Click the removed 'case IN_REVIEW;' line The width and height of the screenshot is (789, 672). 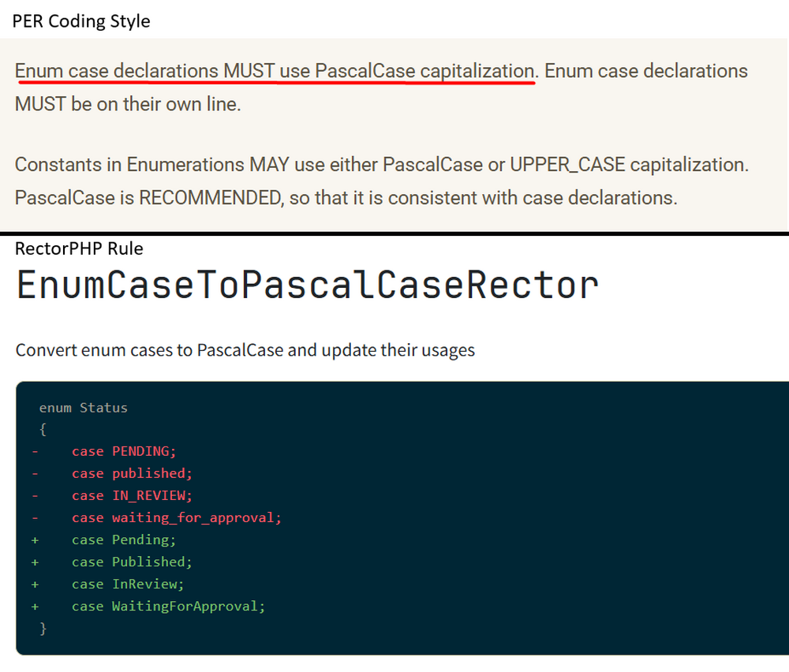pyautogui.click(x=132, y=495)
